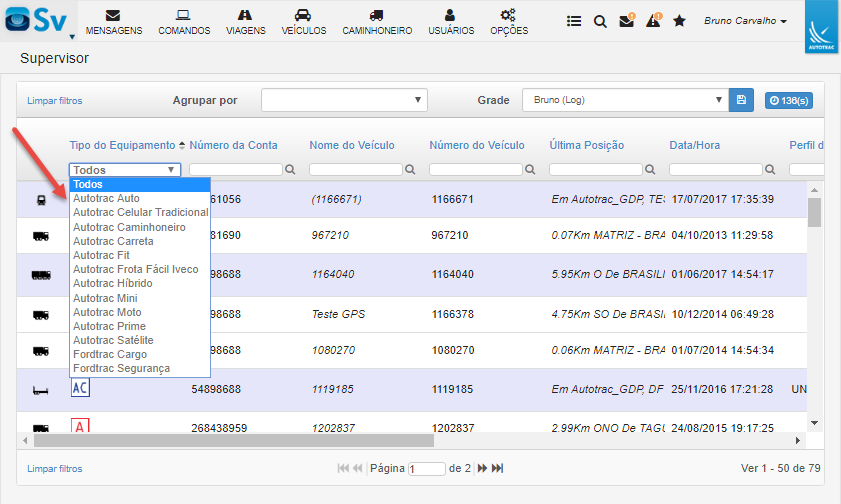Select Autotrac Frota Fácil Iveco option
Screen dimensions: 841x504
pyautogui.click(x=140, y=269)
